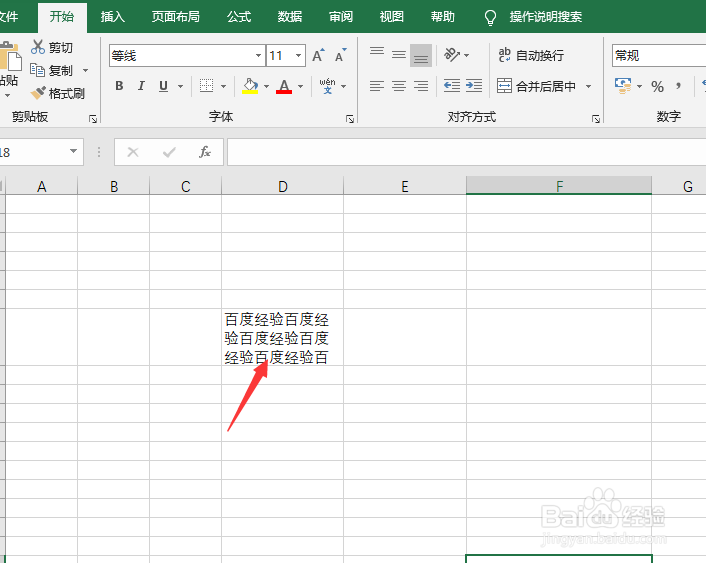Open the 页面布局 Page Layout tab
Image resolution: width=706 pixels, height=563 pixels.
coord(176,17)
